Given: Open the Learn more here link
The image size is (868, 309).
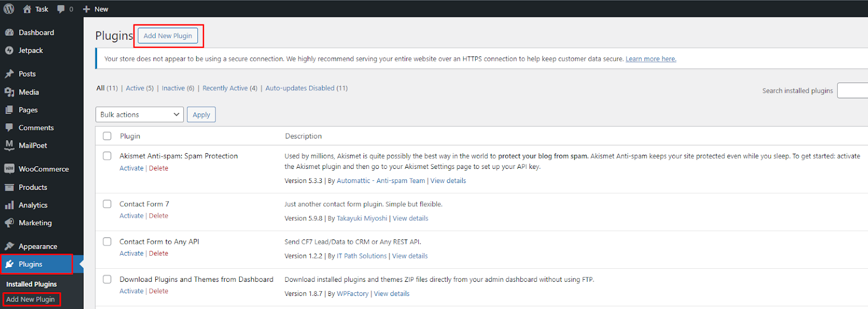Looking at the screenshot, I should pos(651,59).
